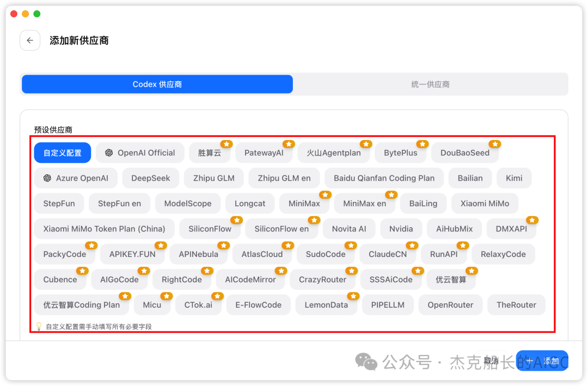Select the Xiaomi MiMo preset
This screenshot has width=588, height=386.
tap(485, 203)
